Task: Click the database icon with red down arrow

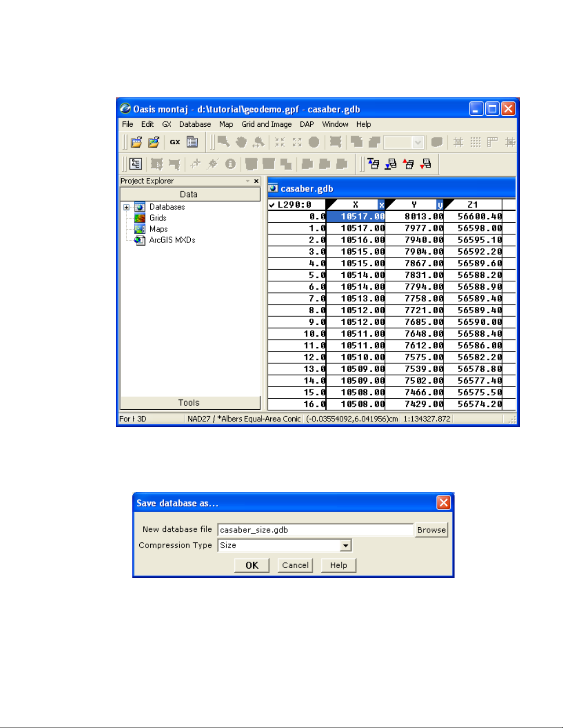Action: coord(426,164)
